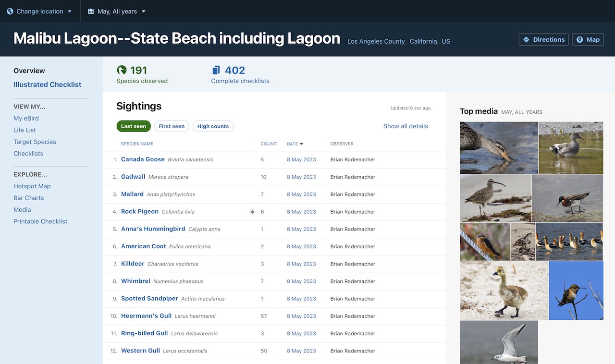The width and height of the screenshot is (615, 364).
Task: Select the Last seen filter
Action: tap(134, 126)
